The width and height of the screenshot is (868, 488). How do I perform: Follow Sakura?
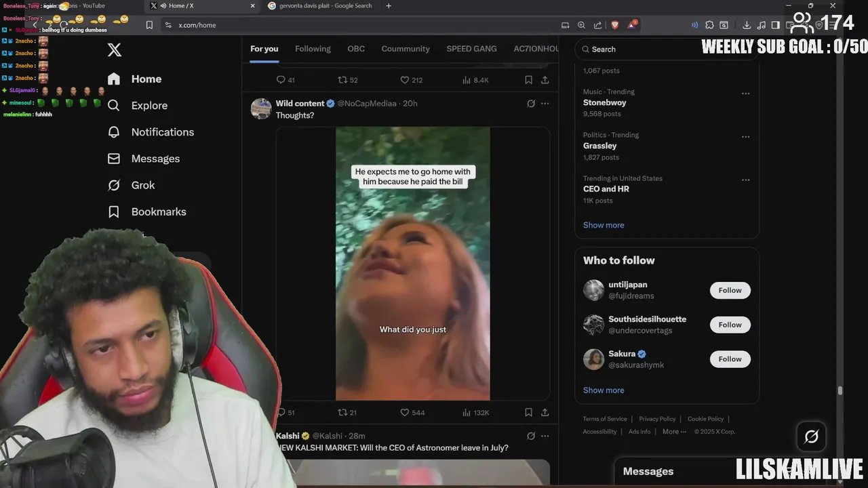coord(730,359)
